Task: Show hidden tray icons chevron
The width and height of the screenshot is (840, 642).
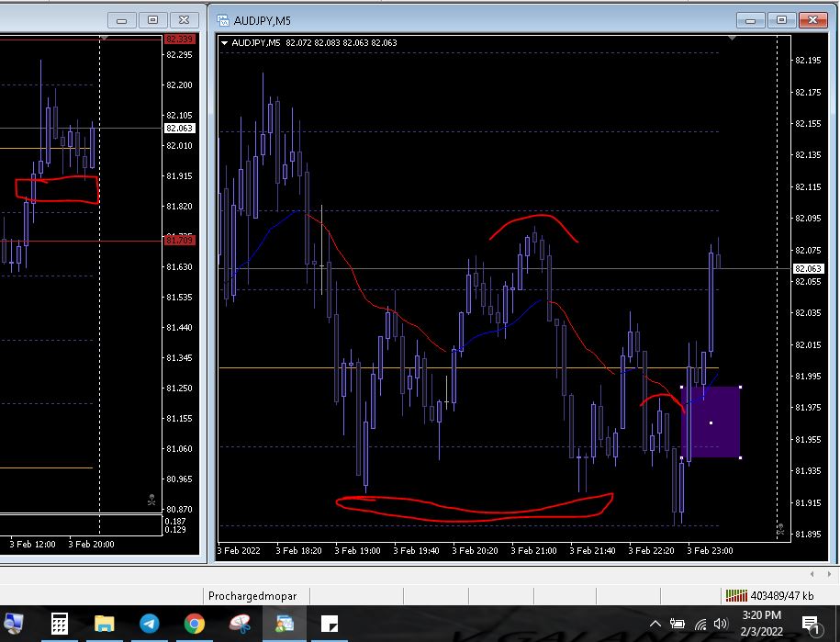Action: click(x=655, y=624)
